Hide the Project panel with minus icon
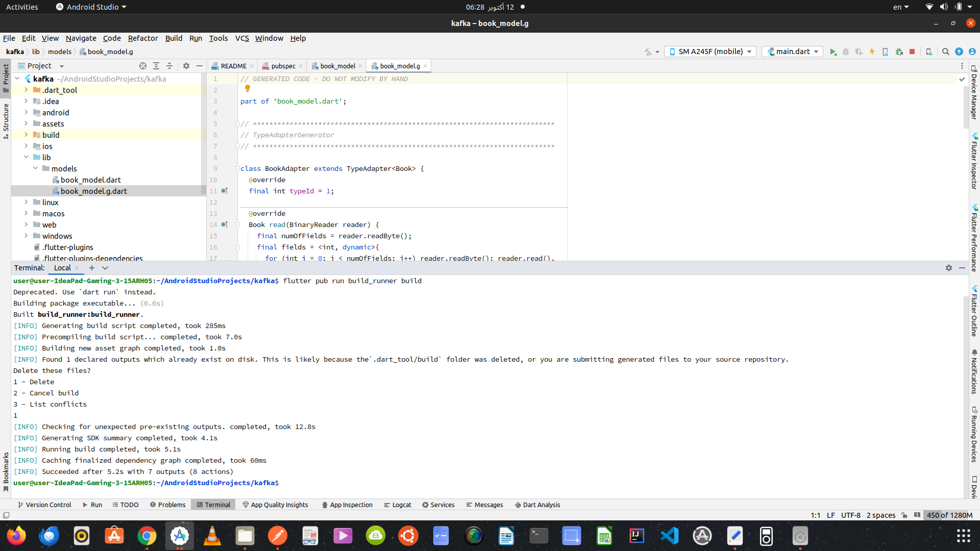Image resolution: width=980 pixels, height=551 pixels. 200,66
